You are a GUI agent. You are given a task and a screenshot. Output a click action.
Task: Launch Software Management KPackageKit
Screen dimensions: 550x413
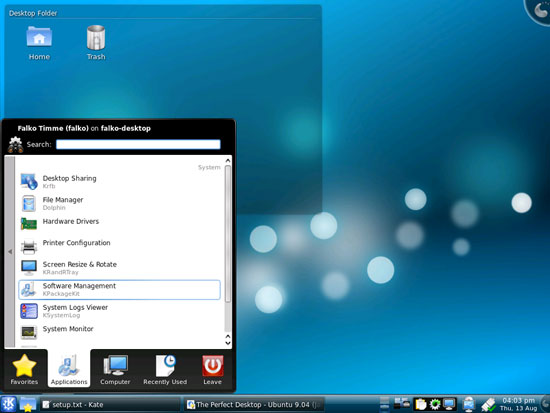[119, 289]
